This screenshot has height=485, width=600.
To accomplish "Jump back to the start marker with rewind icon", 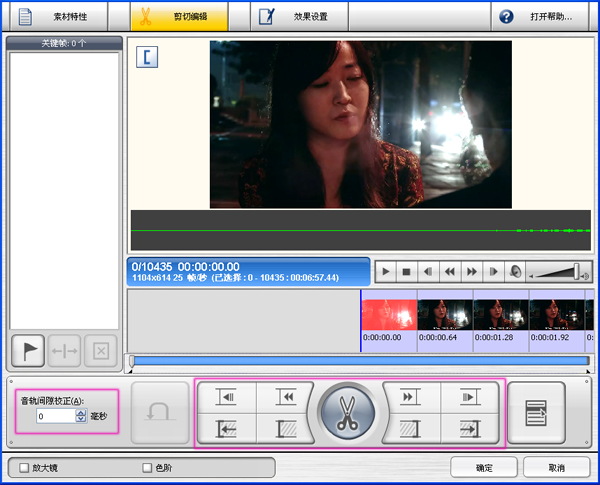I will click(x=286, y=397).
